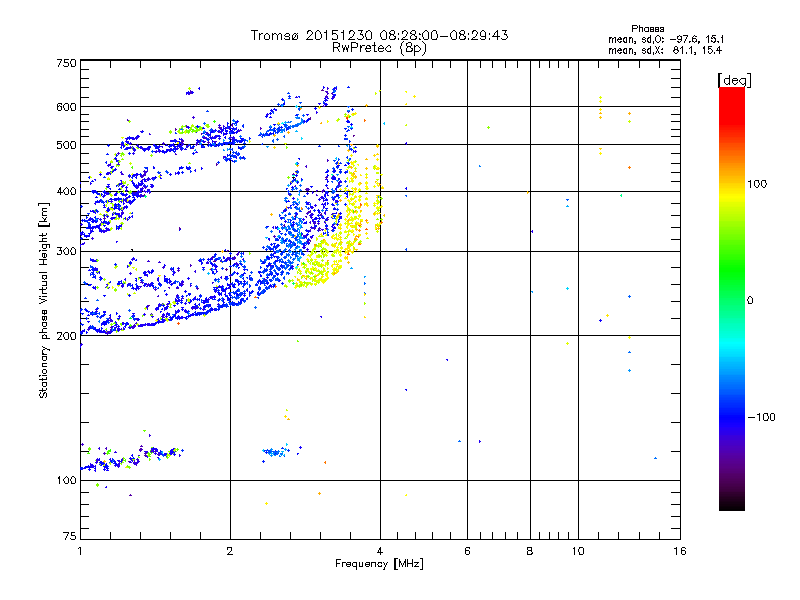Click the small blue echo cluster at 2.5 MHz, 110 km
The height and width of the screenshot is (600, 800).
tap(278, 452)
